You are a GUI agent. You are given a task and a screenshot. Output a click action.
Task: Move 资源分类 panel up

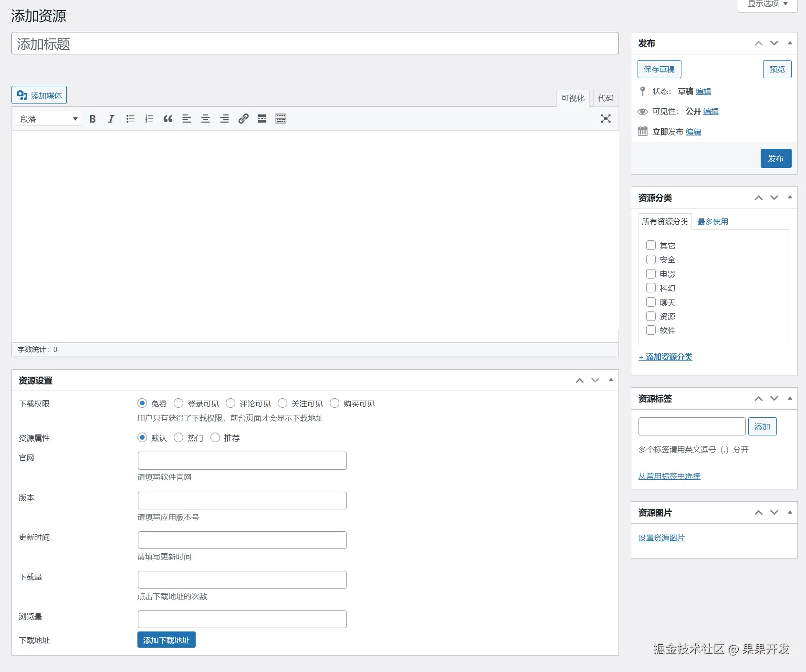[x=759, y=198]
